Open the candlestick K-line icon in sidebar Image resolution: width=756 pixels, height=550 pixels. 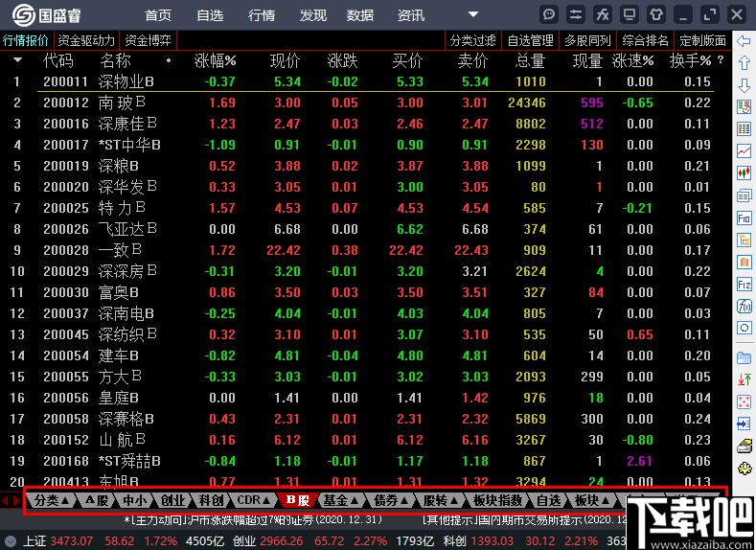click(x=744, y=172)
